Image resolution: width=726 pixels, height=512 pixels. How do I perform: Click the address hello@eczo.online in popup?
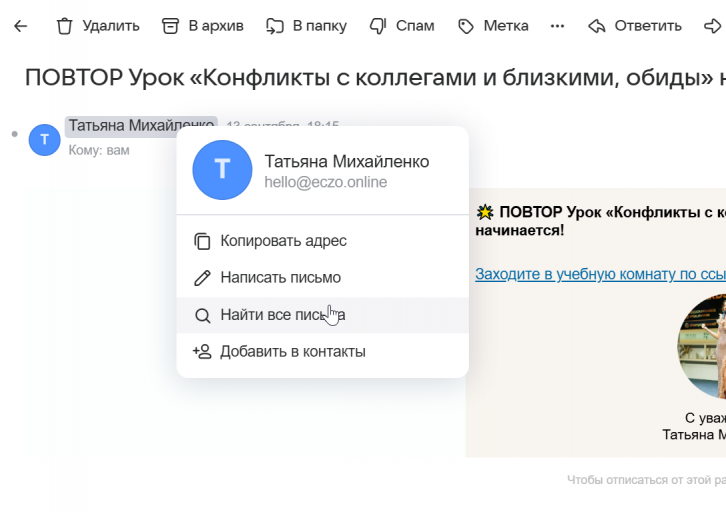coord(325,182)
